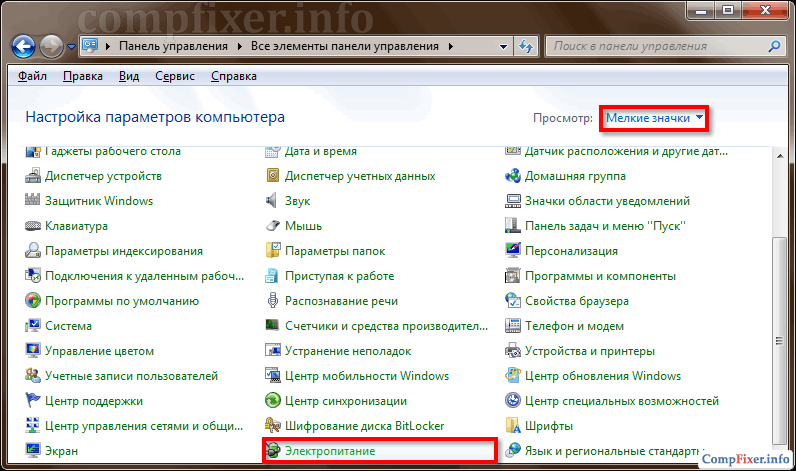
Task: Open Параметры папок icon
Action: pos(273,251)
